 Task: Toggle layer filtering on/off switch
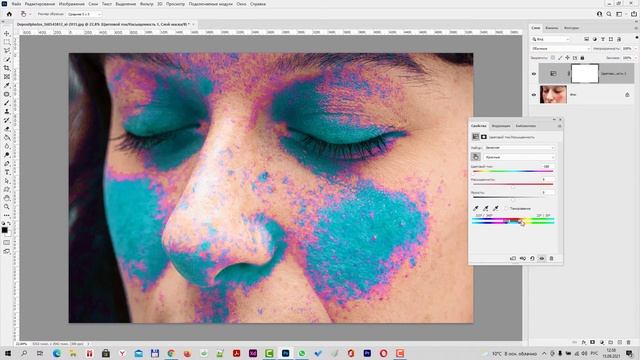tap(636, 38)
